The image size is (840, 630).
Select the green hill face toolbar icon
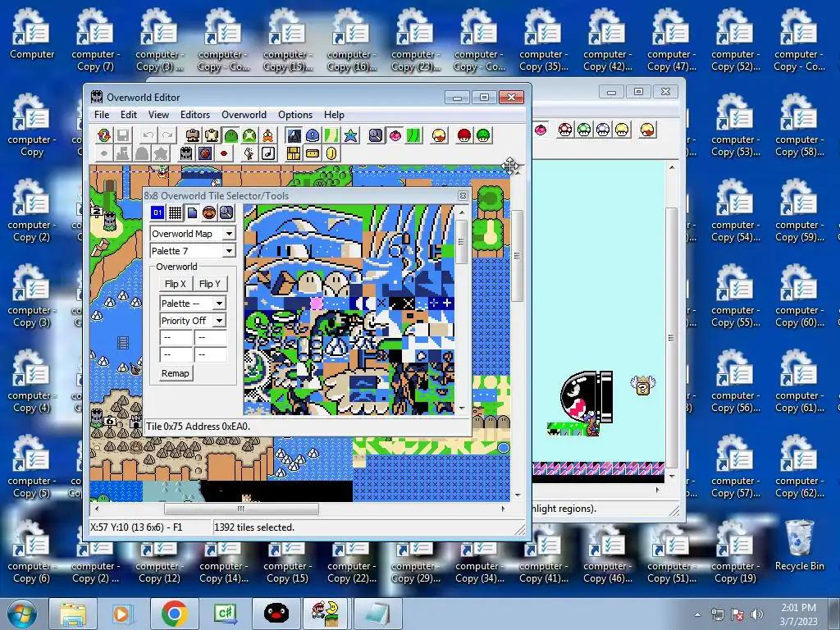click(x=231, y=135)
